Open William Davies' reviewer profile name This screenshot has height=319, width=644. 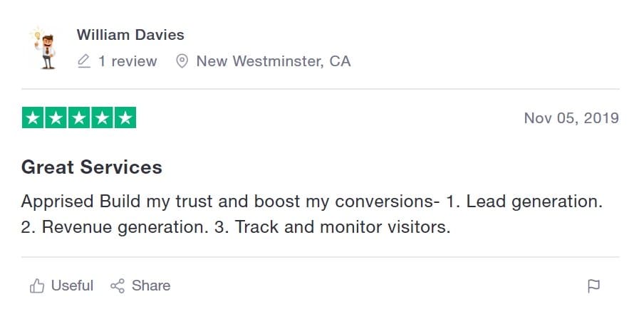coord(130,34)
